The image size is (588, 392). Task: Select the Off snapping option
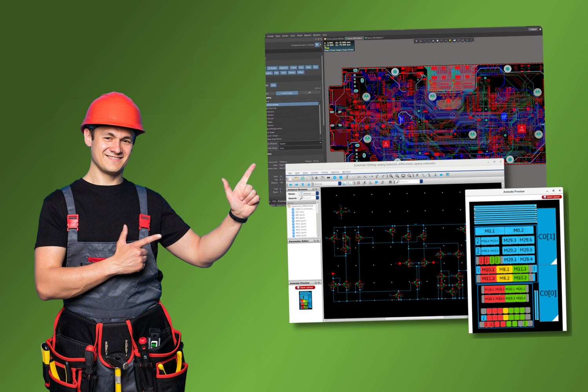[x=309, y=93]
